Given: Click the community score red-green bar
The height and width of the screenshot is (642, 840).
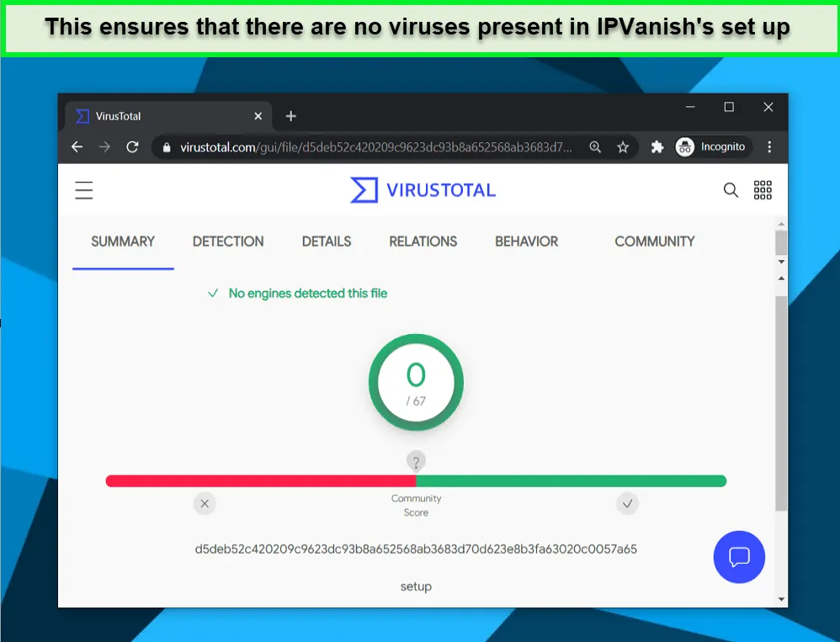Looking at the screenshot, I should click(x=416, y=480).
